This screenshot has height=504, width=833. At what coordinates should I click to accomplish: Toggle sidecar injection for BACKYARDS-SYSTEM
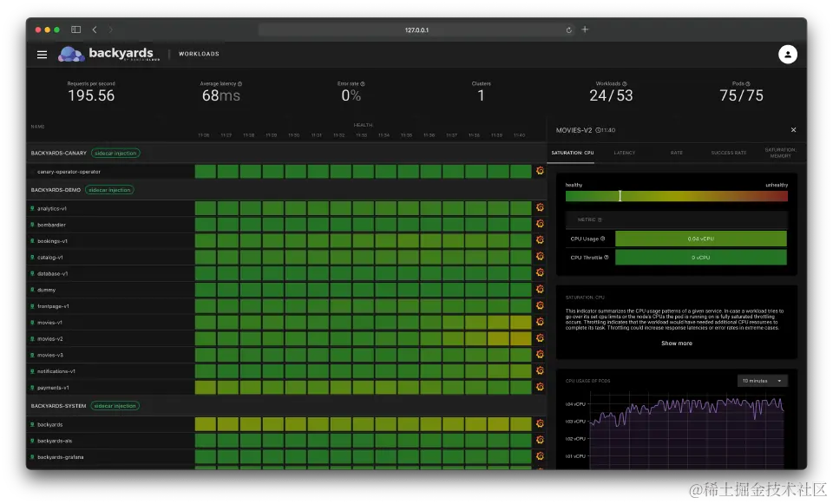coord(115,406)
